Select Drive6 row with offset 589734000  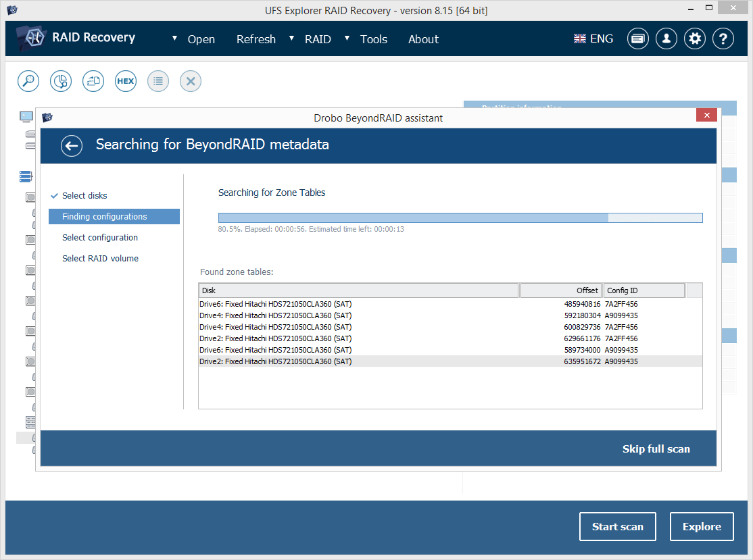point(450,351)
